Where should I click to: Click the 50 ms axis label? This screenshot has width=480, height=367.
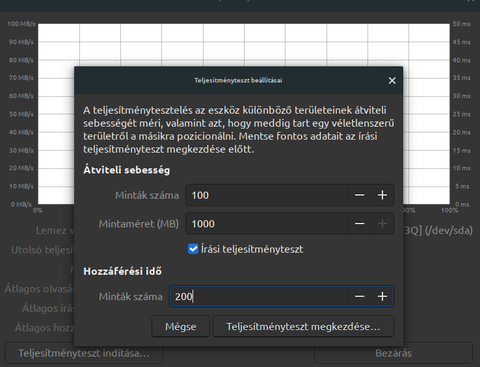click(x=462, y=24)
